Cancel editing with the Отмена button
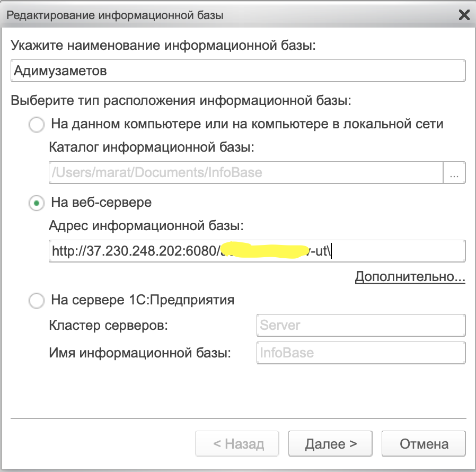Screen dimensions: 476x472 tap(424, 444)
